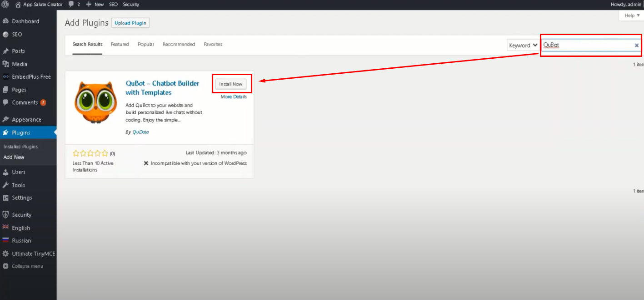Click the WordPress logo icon in admin bar
644x300 pixels.
5,5
